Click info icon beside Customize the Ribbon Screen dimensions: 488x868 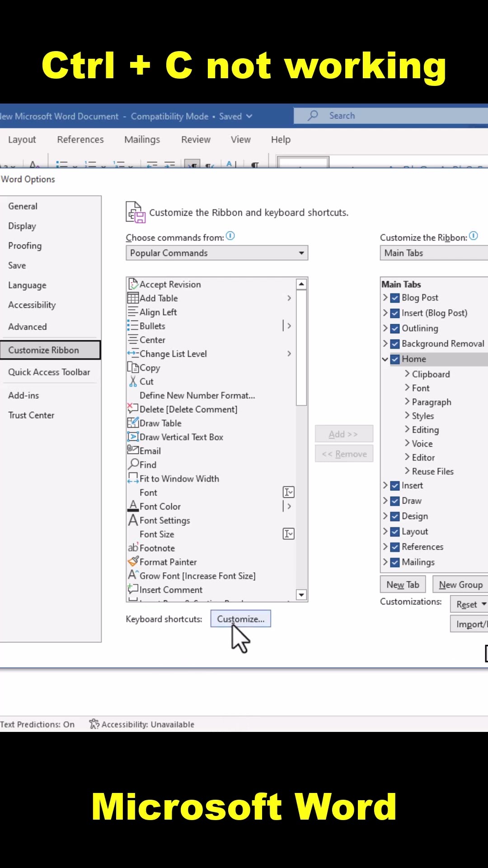pyautogui.click(x=474, y=236)
